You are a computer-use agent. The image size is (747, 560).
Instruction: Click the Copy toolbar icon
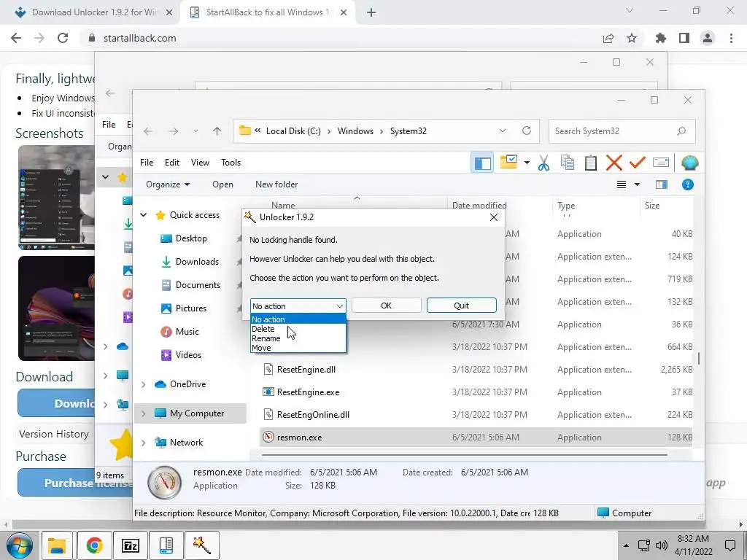[x=567, y=163]
